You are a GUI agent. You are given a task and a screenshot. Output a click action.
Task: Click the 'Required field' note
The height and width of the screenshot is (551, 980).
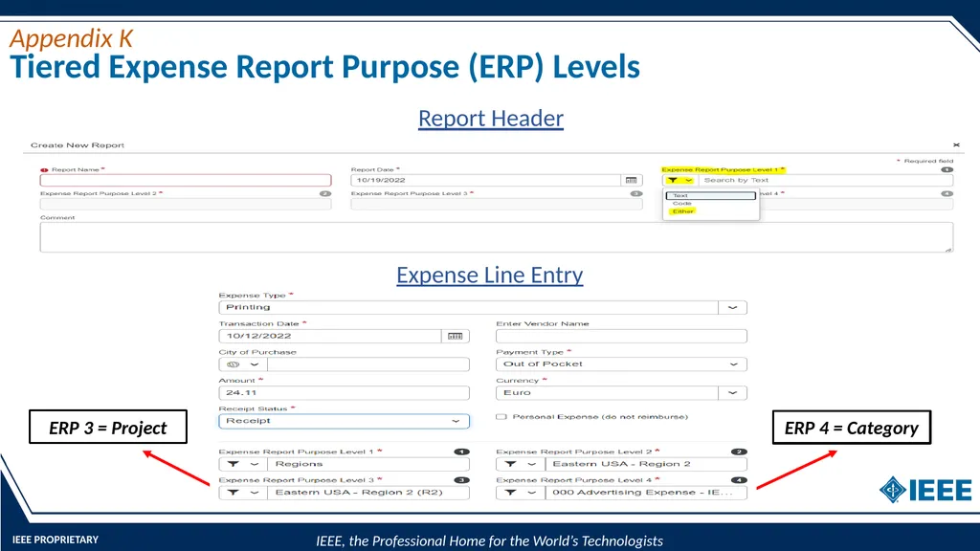click(x=925, y=161)
